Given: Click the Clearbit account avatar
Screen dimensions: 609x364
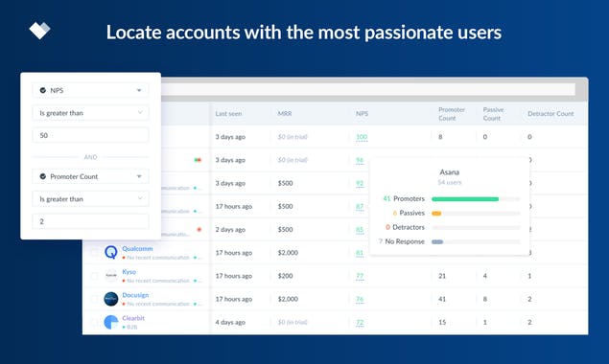Looking at the screenshot, I should [111, 322].
